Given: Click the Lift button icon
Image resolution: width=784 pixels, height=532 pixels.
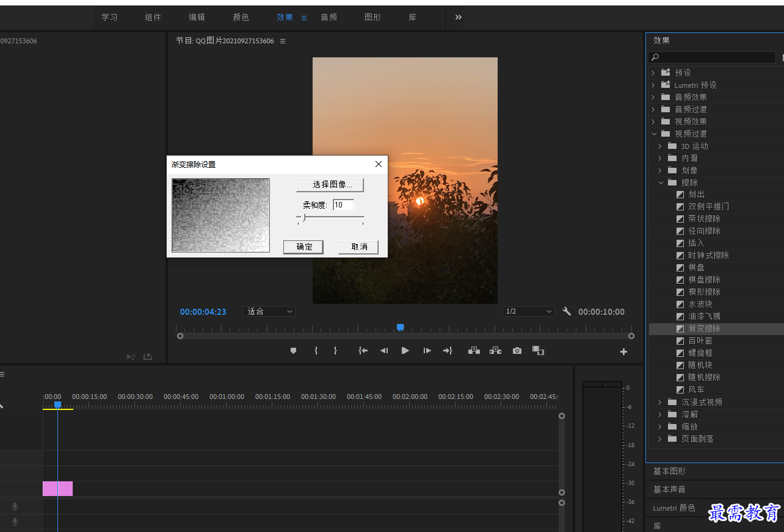Looking at the screenshot, I should tap(474, 351).
